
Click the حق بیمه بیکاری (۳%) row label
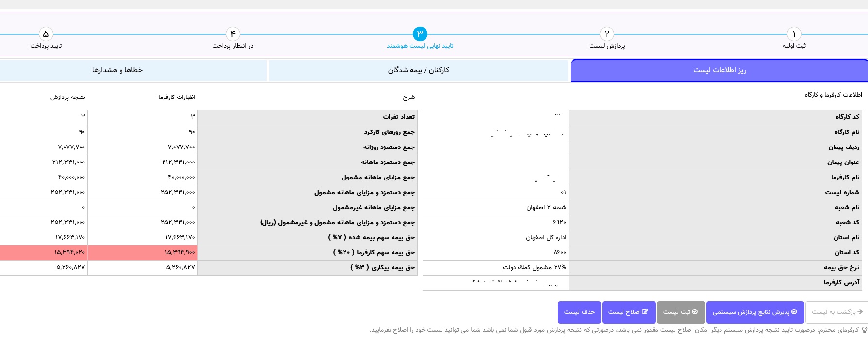(382, 267)
